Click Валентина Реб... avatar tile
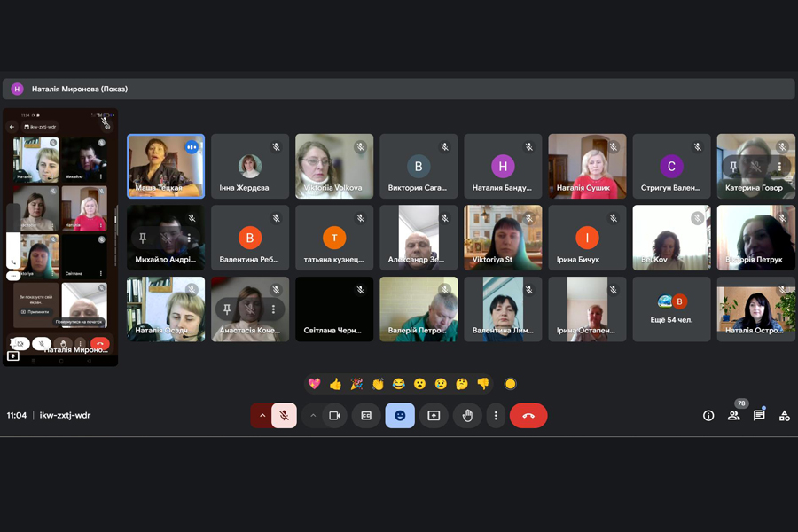798x532 pixels. 250,238
